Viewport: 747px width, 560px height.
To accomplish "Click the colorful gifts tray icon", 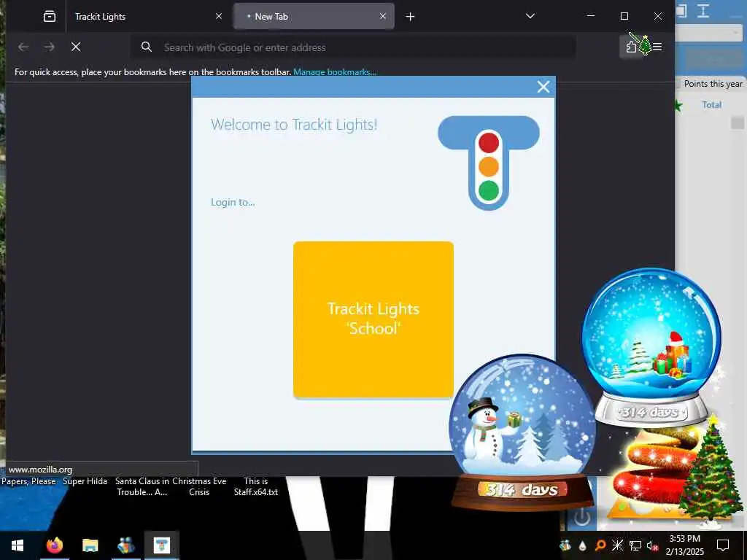I will click(565, 545).
